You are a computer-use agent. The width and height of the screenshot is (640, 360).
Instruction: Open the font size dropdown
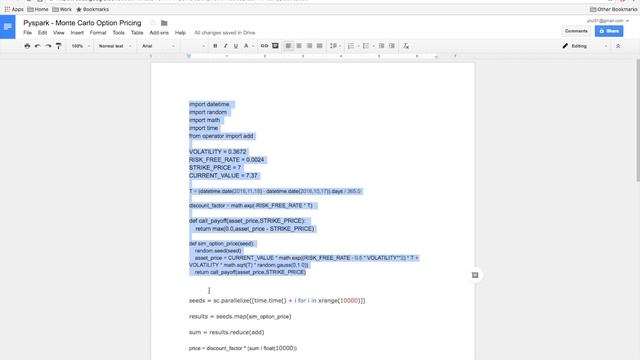(195, 46)
